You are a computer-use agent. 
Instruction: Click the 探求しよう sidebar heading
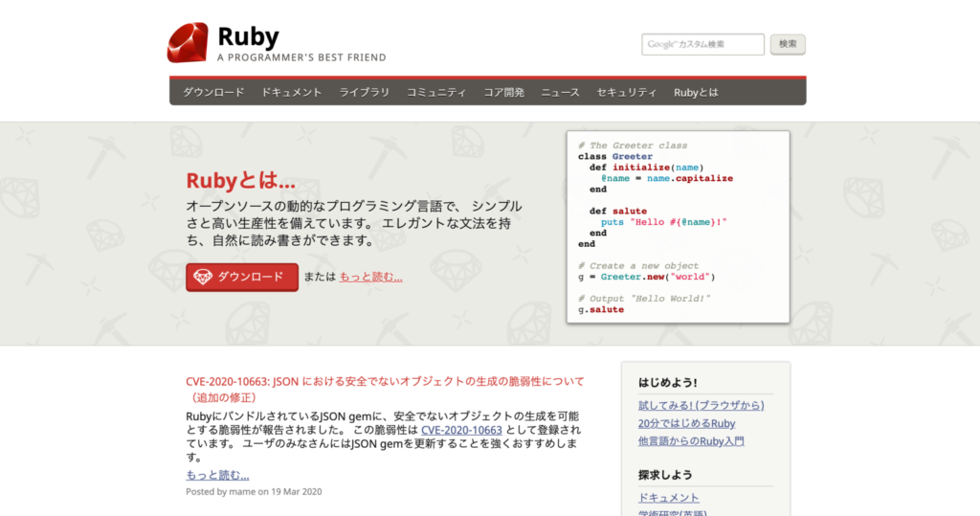666,476
